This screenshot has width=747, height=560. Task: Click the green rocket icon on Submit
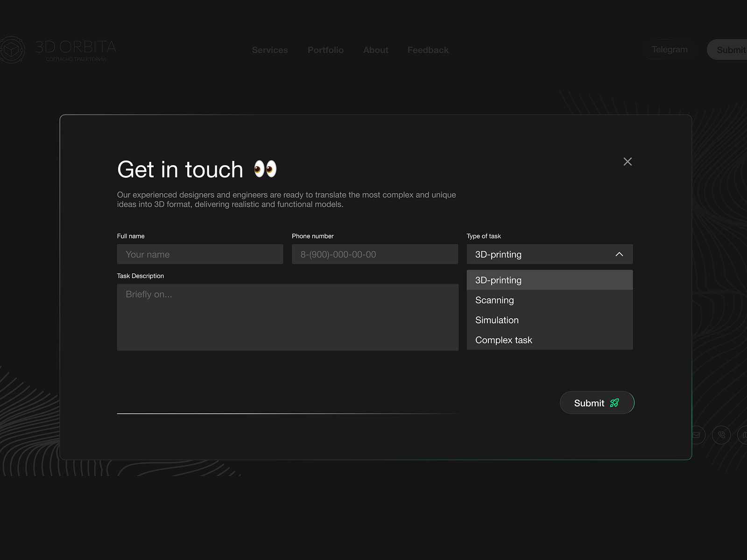(615, 403)
